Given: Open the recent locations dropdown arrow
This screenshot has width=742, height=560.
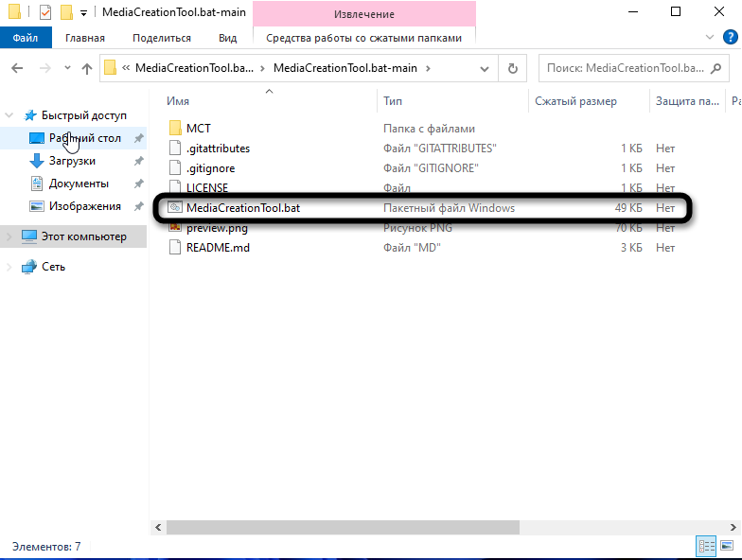Looking at the screenshot, I should 68,68.
